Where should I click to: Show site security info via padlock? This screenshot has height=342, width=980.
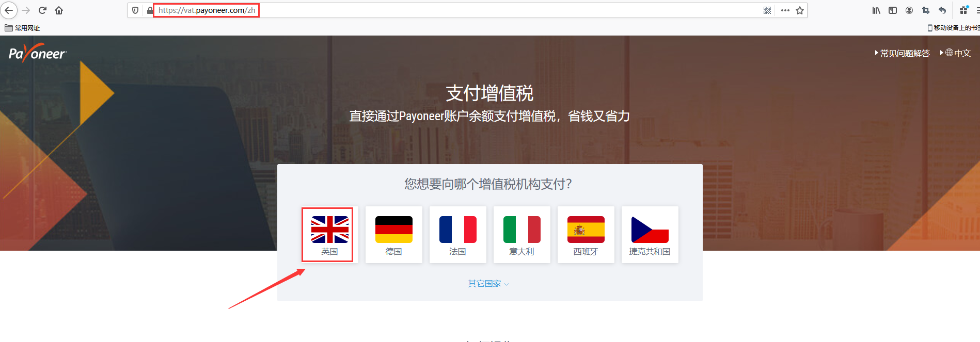pos(150,10)
